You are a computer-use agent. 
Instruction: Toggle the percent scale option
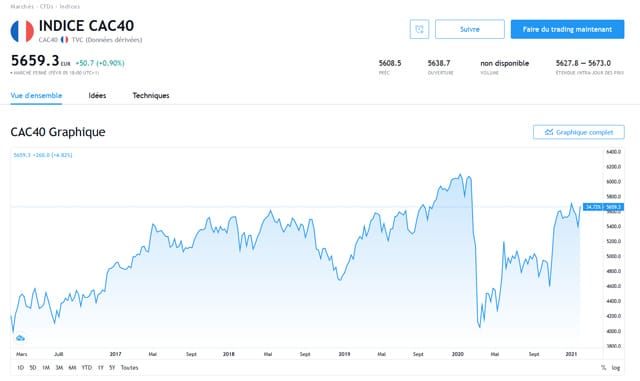[604, 368]
